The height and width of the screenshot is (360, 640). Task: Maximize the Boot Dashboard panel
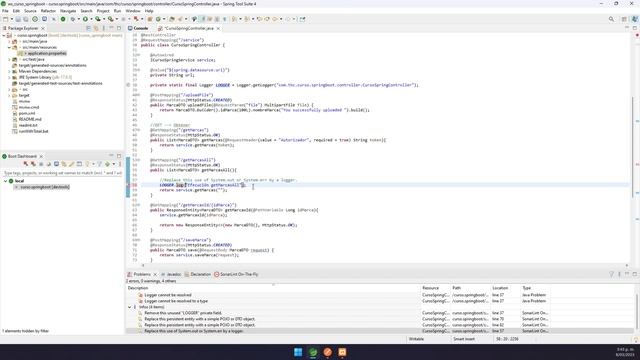click(x=119, y=156)
